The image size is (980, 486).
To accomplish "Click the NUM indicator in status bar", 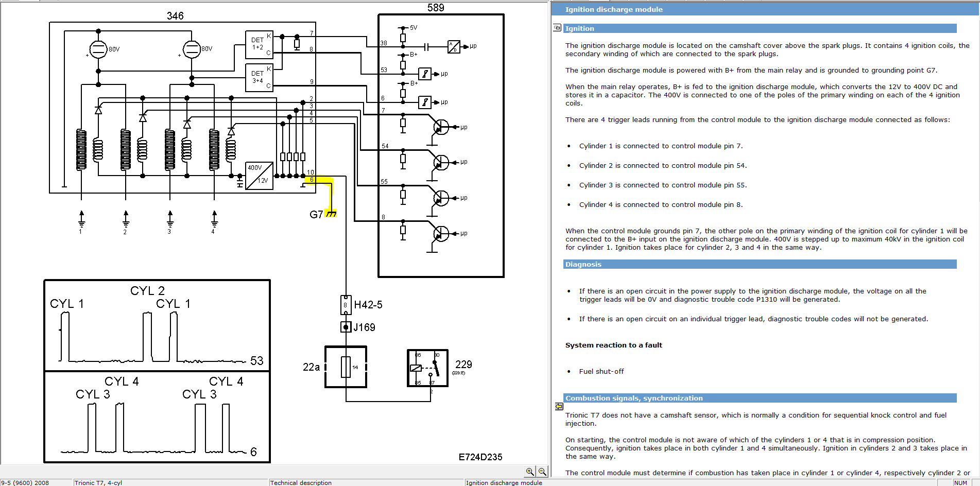I will [960, 482].
